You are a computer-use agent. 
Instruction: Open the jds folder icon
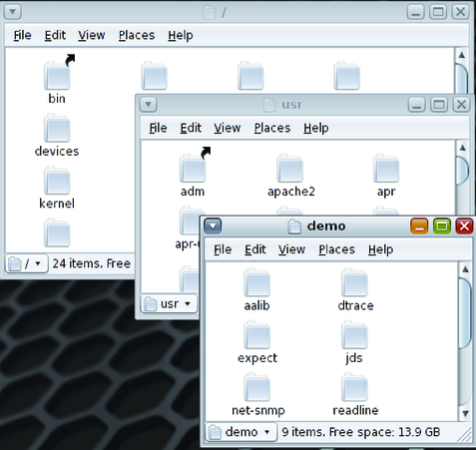(354, 335)
